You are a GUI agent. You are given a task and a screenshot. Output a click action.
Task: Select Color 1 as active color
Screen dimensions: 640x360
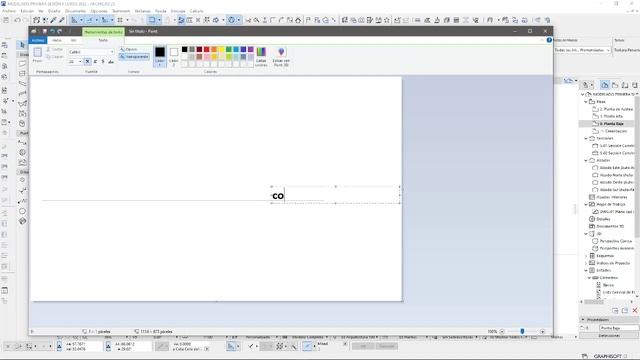[x=160, y=56]
